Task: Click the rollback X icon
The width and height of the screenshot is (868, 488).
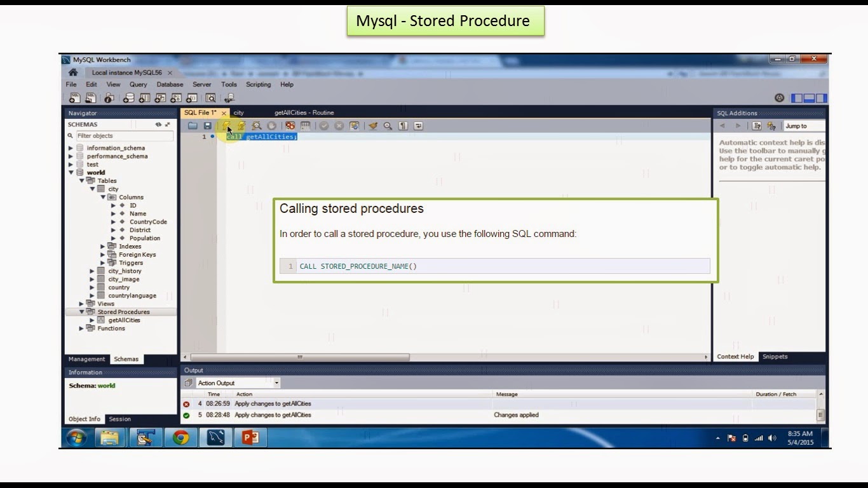Action: tap(339, 126)
